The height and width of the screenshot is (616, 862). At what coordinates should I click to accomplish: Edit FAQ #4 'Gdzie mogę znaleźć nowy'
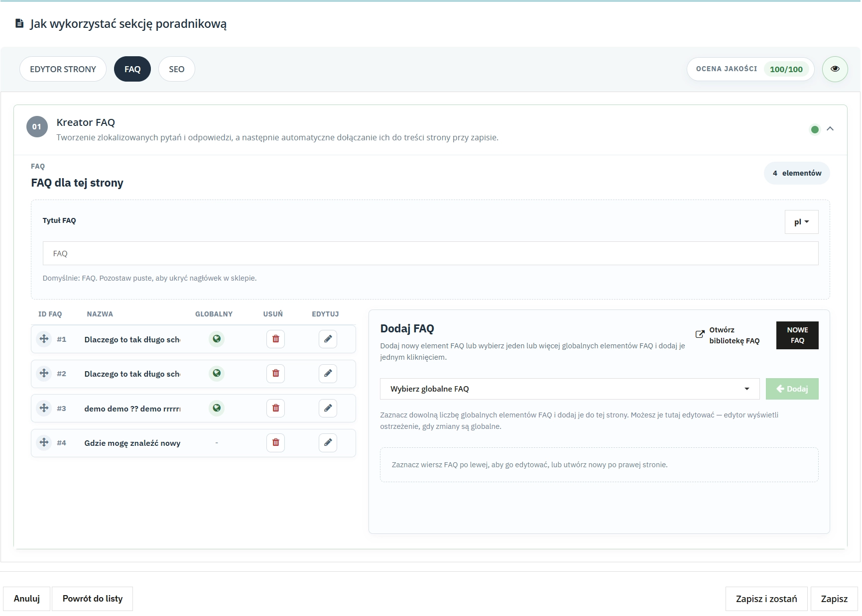pyautogui.click(x=328, y=442)
